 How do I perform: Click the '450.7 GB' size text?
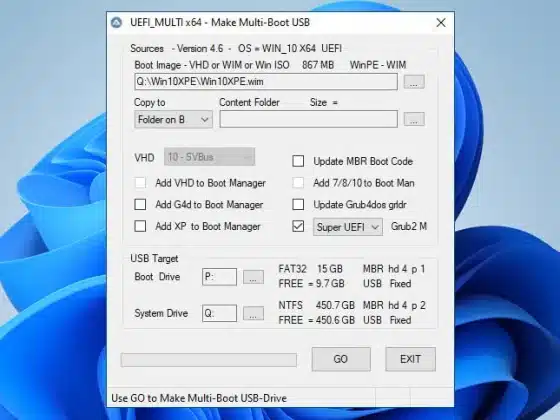tap(335, 305)
